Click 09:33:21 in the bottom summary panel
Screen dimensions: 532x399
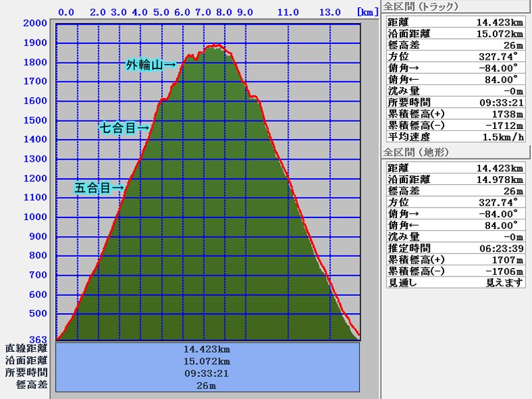207,373
